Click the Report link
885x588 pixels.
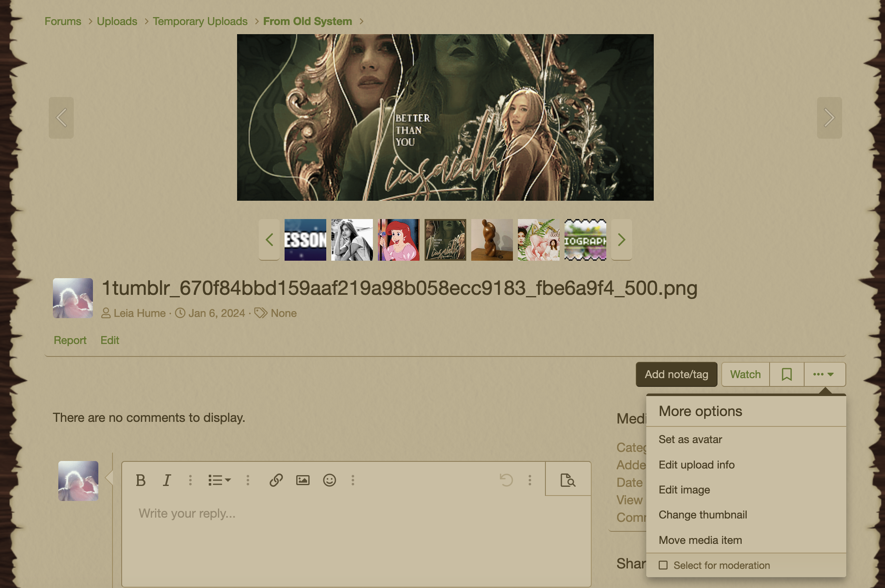[70, 340]
